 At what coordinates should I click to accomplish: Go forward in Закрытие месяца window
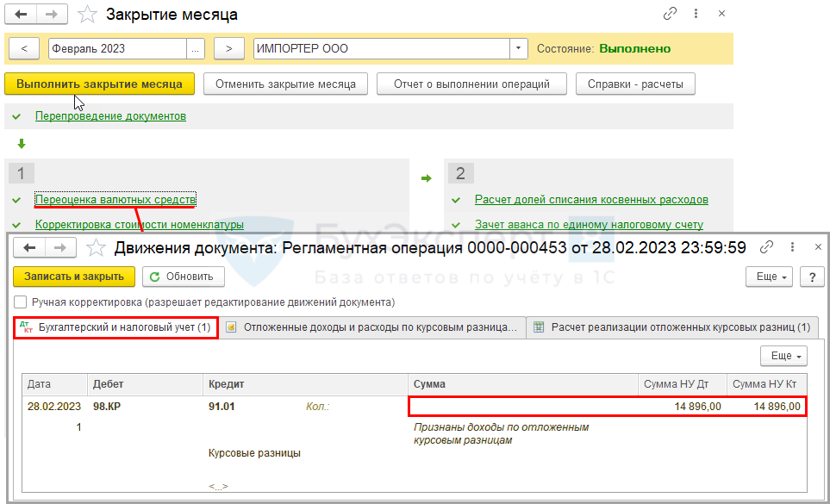pyautogui.click(x=52, y=15)
